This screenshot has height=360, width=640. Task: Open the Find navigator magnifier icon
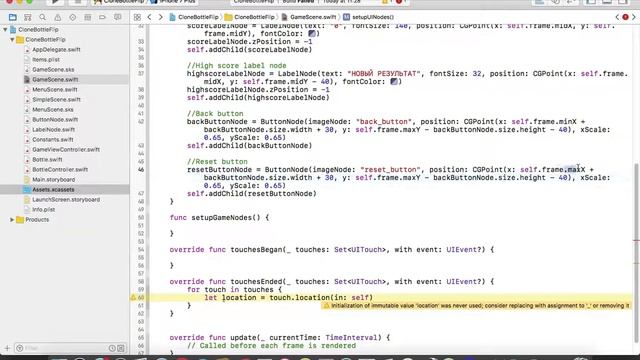click(42, 17)
